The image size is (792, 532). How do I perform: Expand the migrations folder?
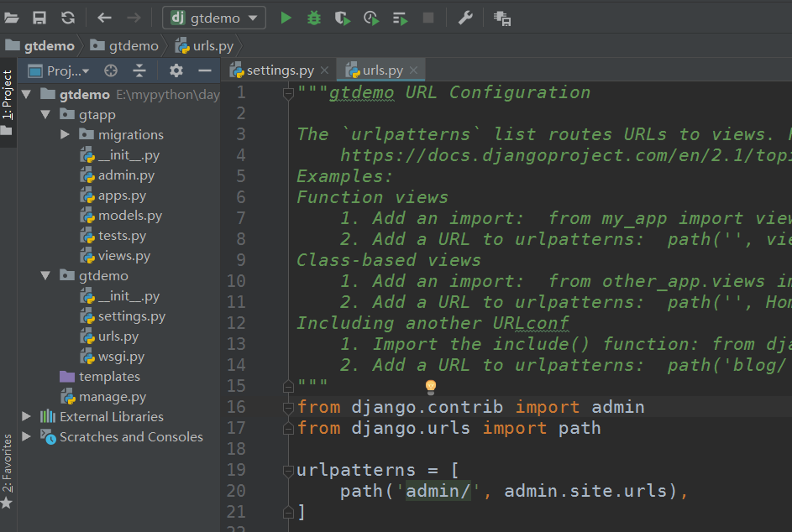[66, 134]
